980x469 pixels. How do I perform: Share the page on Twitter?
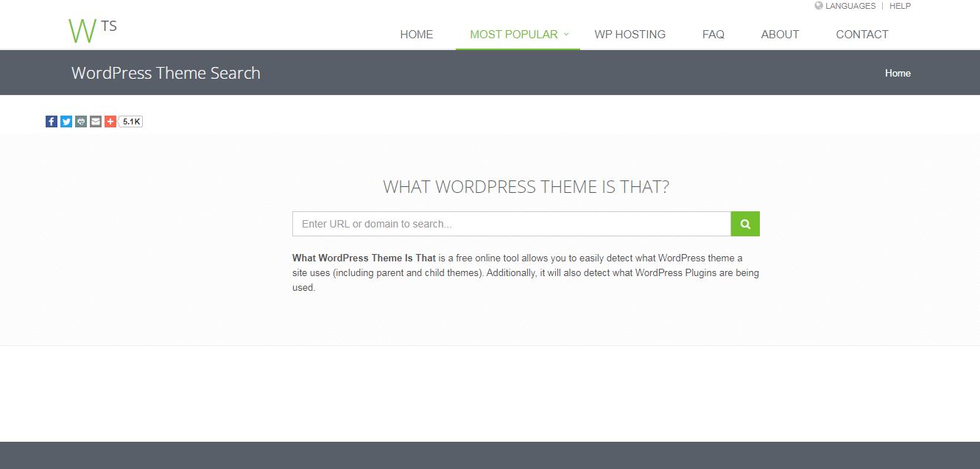click(x=66, y=121)
